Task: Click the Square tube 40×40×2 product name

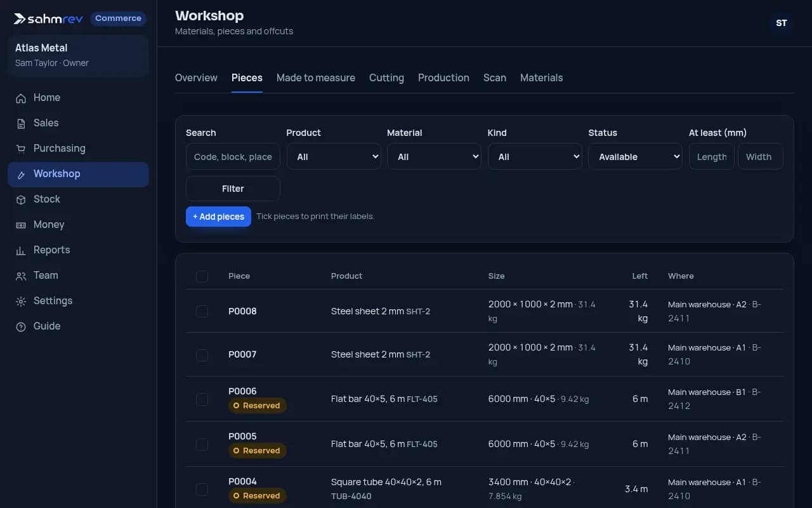Action: tap(386, 482)
